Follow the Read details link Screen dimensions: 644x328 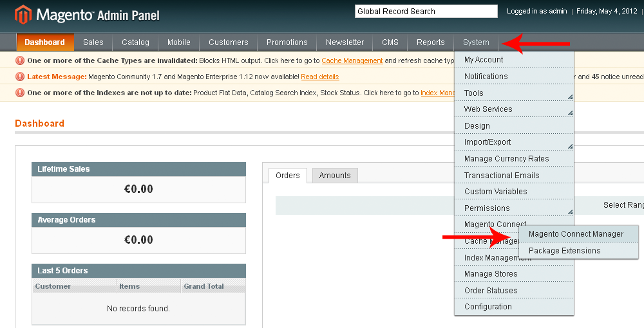pyautogui.click(x=320, y=77)
